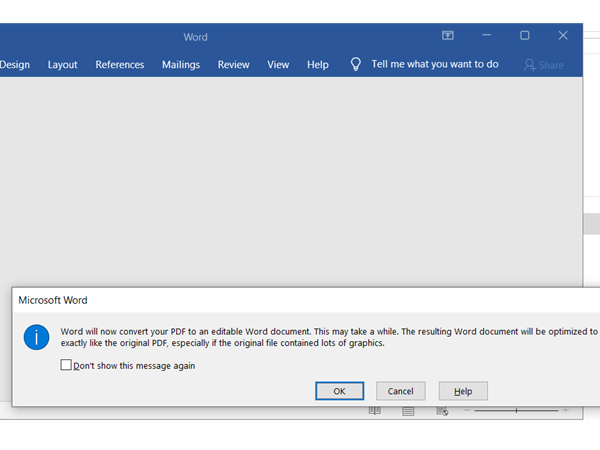Open the References ribbon tab
Image resolution: width=600 pixels, height=450 pixels.
(x=120, y=65)
